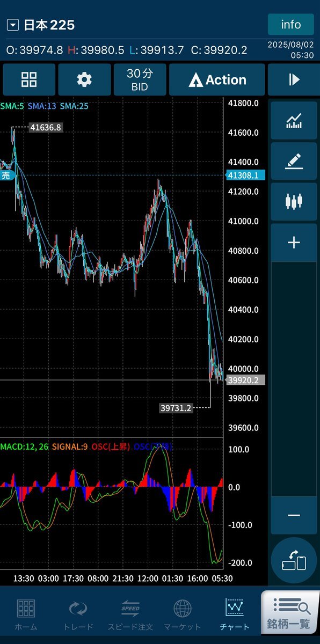Tap the 16:00 time axis label
The height and width of the screenshot is (644, 320).
[198, 579]
